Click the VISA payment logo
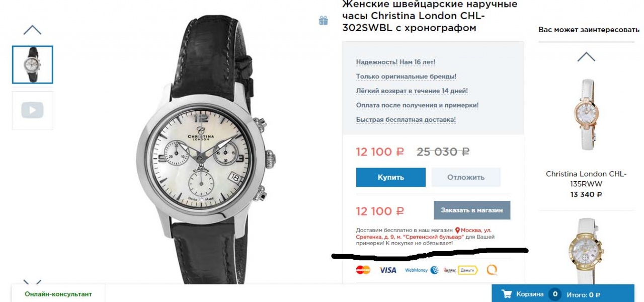This screenshot has width=644, height=302. (x=388, y=270)
